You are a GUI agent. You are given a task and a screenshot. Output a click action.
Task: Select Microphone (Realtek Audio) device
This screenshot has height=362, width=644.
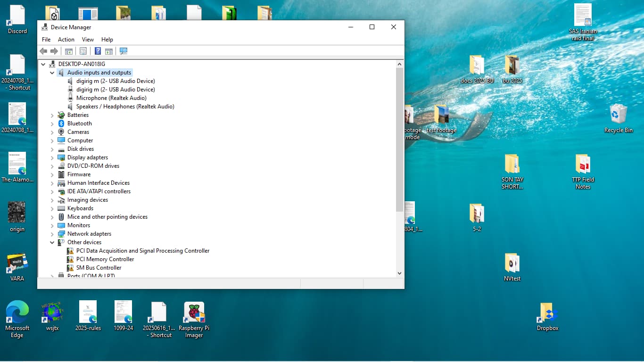tap(111, 98)
